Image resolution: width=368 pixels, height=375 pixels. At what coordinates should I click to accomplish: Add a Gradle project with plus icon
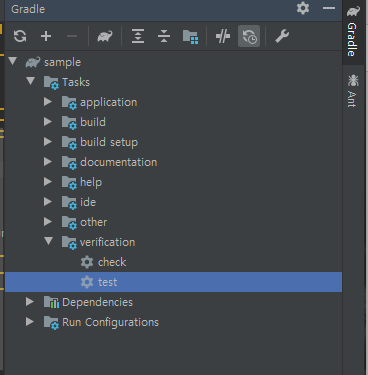click(x=46, y=36)
